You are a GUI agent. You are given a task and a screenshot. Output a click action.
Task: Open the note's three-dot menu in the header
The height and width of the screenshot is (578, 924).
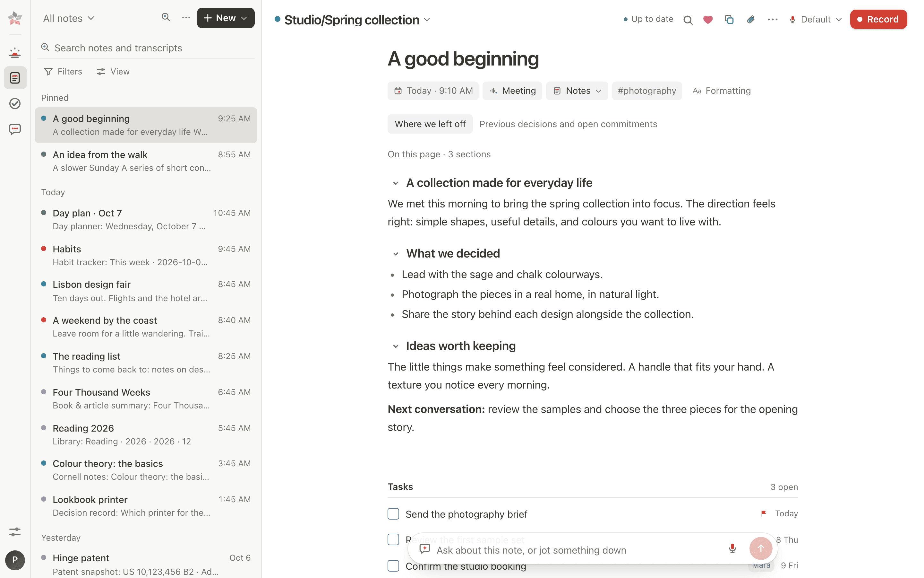coord(773,20)
